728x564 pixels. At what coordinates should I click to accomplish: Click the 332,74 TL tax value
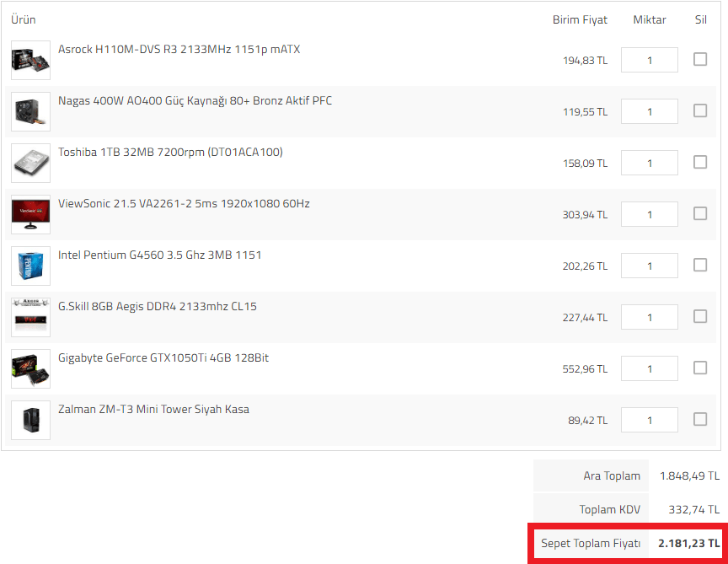694,510
